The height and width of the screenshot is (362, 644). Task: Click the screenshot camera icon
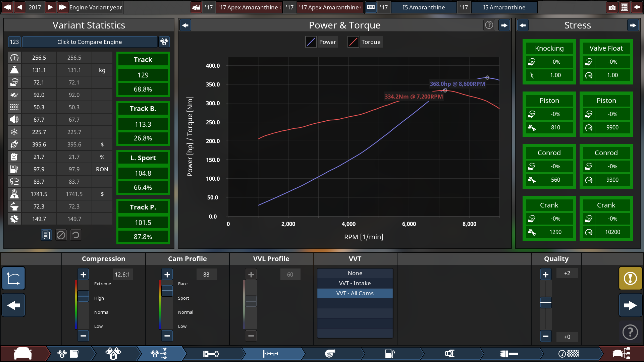point(612,7)
